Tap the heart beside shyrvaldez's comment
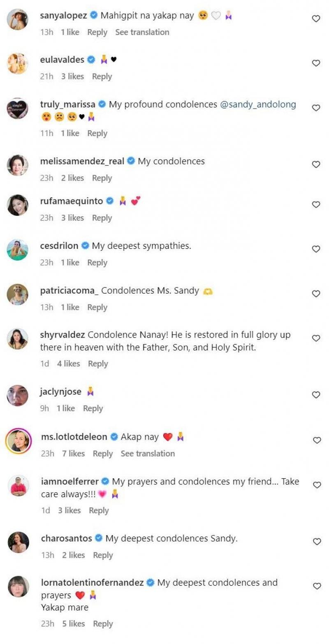Image resolution: width=329 pixels, height=644 pixels. (x=316, y=338)
